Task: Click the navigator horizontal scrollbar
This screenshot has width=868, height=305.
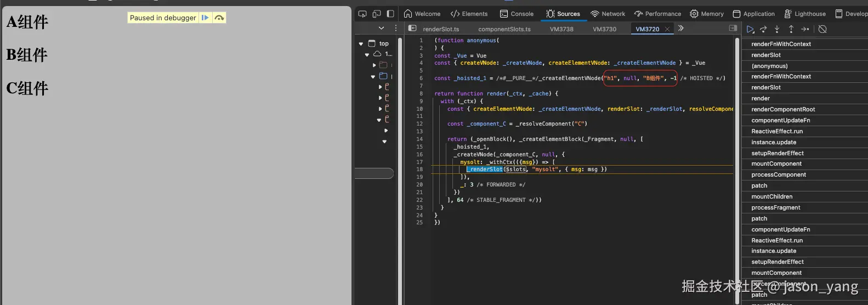Action: point(374,174)
